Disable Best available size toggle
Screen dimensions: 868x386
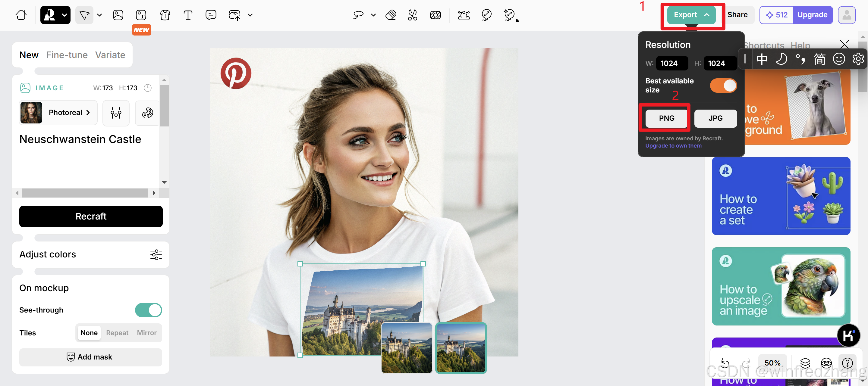point(723,86)
